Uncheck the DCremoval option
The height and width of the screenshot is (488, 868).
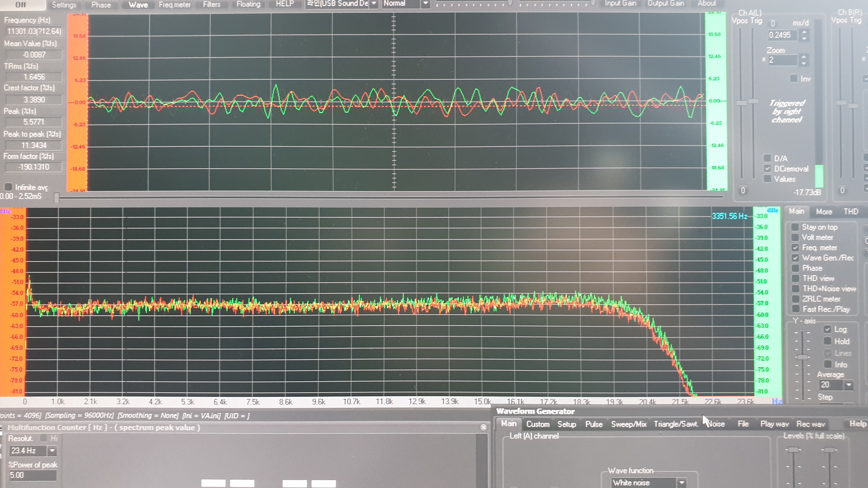[767, 168]
